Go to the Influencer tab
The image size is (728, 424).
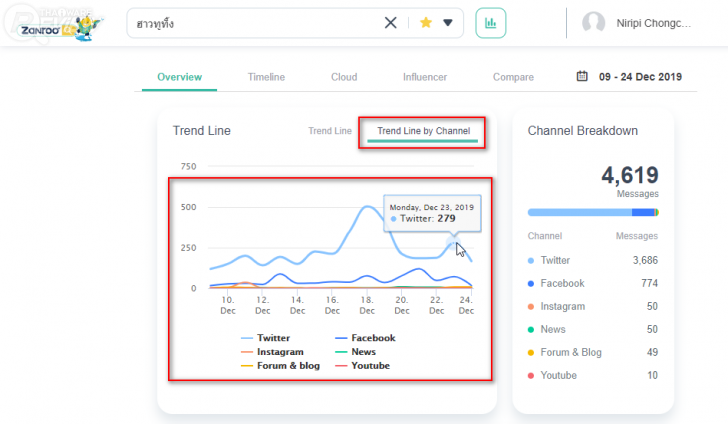[x=425, y=77]
